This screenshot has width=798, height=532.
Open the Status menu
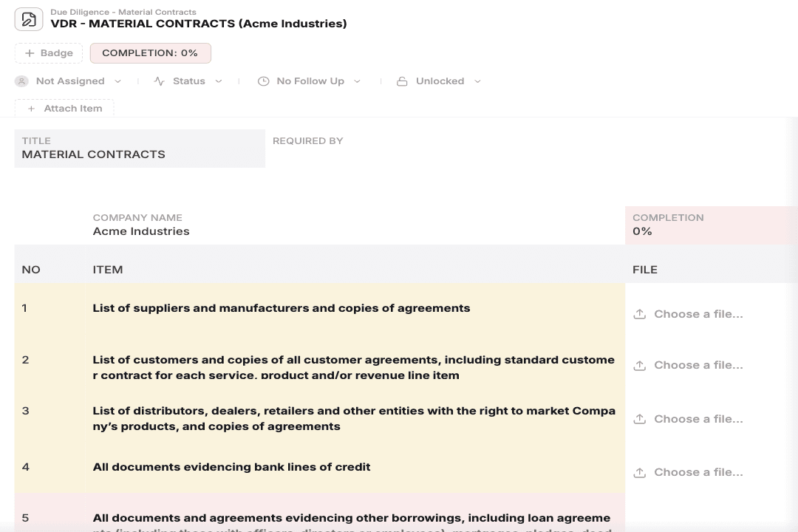click(x=188, y=81)
